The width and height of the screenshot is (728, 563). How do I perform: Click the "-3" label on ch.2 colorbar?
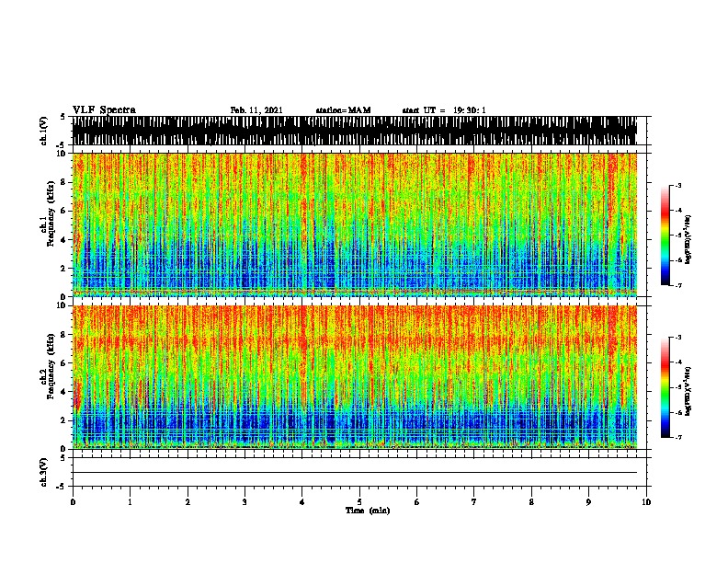coord(677,338)
